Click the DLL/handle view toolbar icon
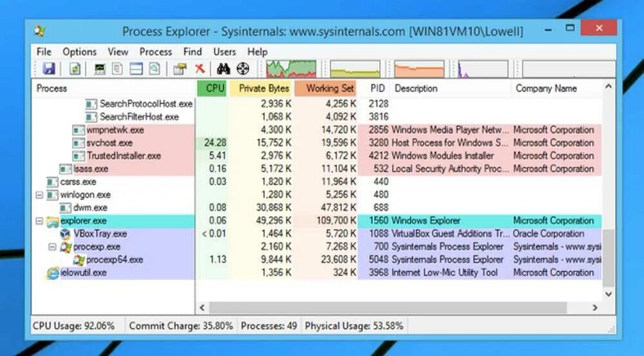 click(x=155, y=69)
